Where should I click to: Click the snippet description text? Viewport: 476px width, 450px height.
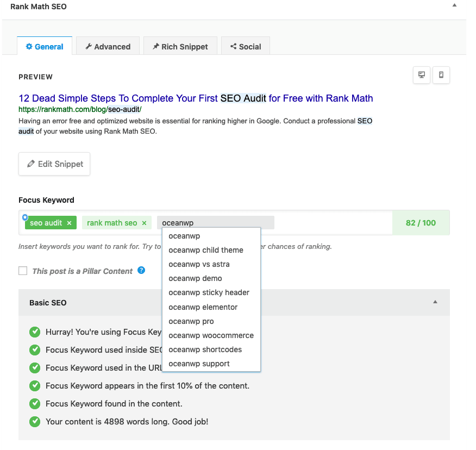pyautogui.click(x=195, y=126)
